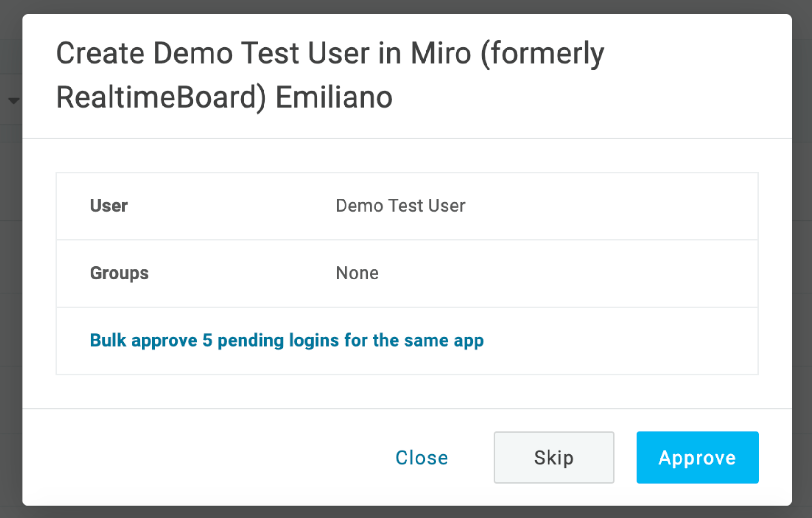The width and height of the screenshot is (812, 518).
Task: Click the dimmed overlay above the dialog
Action: [x=406, y=6]
